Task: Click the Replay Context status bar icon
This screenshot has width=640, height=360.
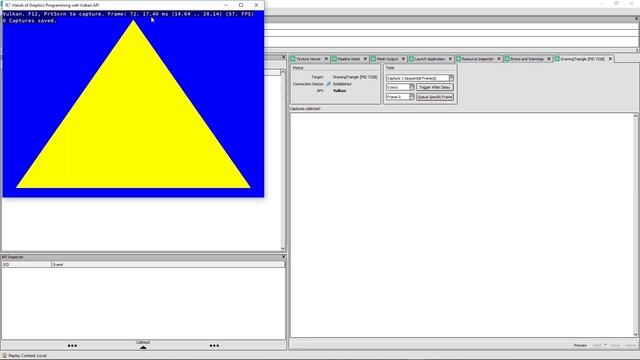Action: [x=4, y=356]
